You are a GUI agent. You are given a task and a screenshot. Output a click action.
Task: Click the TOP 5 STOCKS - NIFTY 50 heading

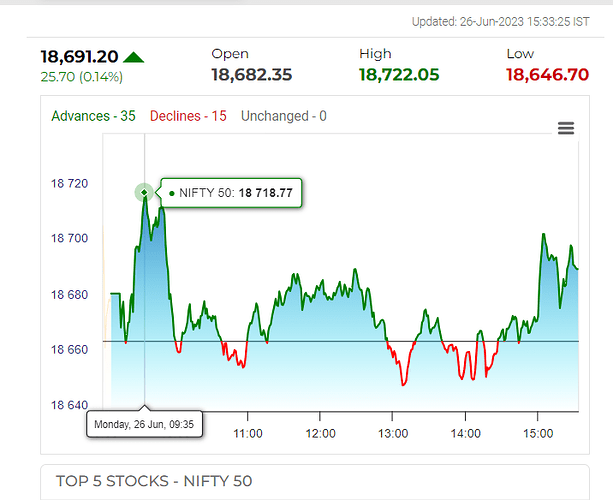(x=154, y=481)
